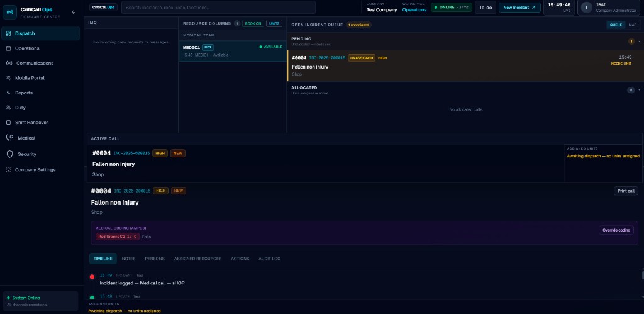Click the green online status dot
The height and width of the screenshot is (314, 644).
point(436,8)
